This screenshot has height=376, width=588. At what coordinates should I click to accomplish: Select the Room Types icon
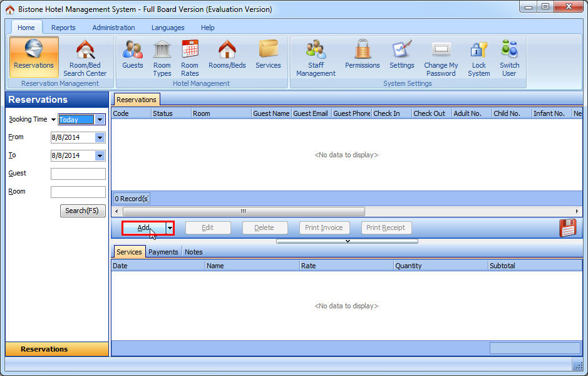coord(162,56)
